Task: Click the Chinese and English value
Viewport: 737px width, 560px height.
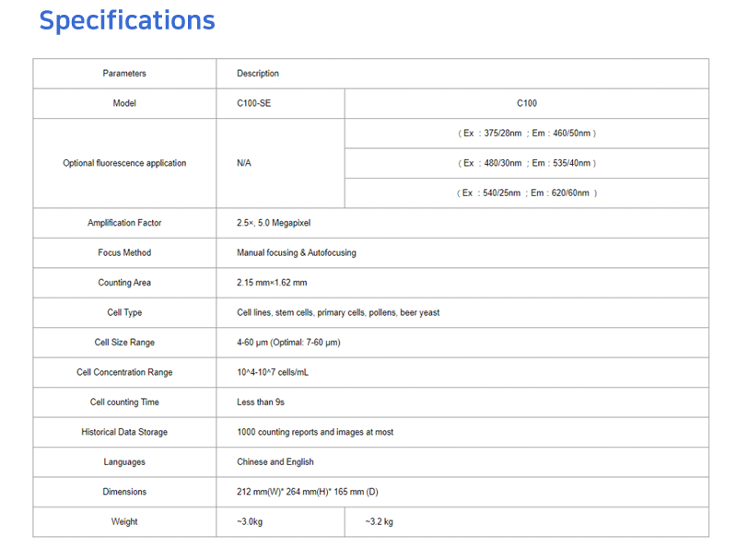Action: click(x=275, y=461)
